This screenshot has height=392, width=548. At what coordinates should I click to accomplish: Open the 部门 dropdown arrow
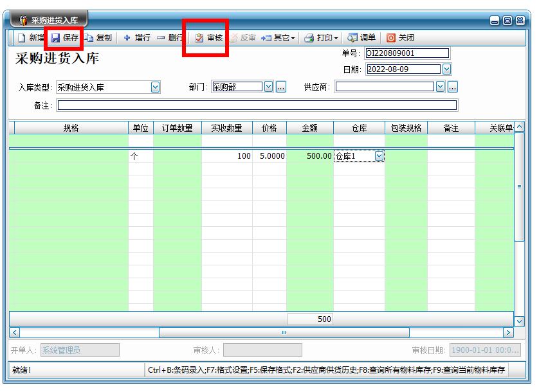[x=268, y=87]
